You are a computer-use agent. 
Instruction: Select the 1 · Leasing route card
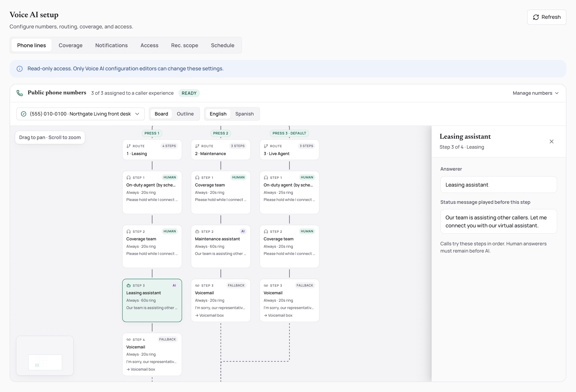(x=152, y=150)
